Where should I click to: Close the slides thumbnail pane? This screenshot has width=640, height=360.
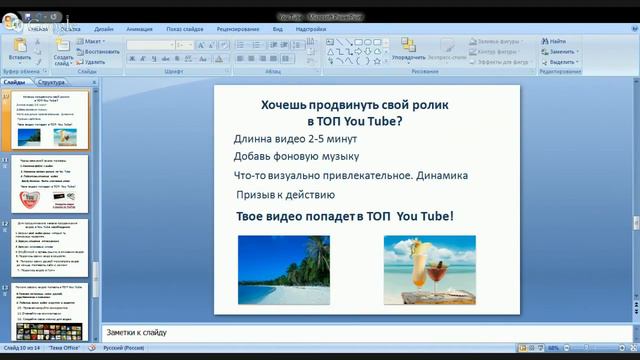94,82
